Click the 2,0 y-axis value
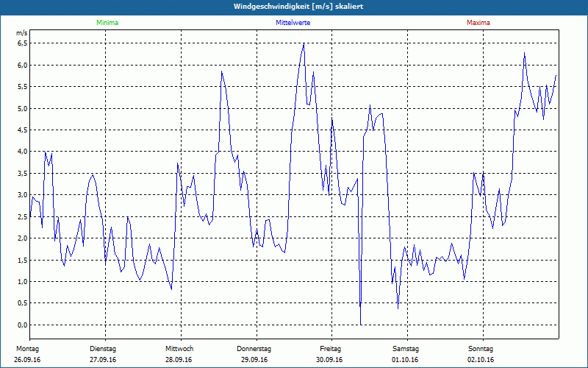 click(x=23, y=238)
